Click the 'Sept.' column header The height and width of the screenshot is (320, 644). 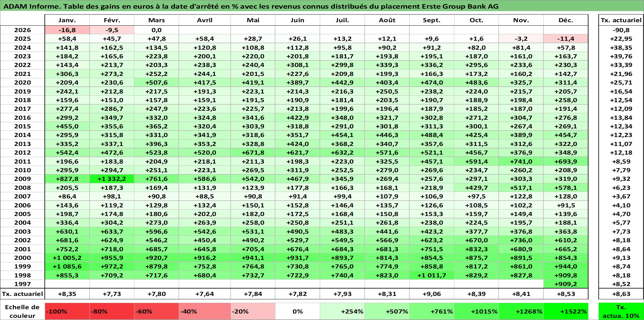[x=432, y=20]
